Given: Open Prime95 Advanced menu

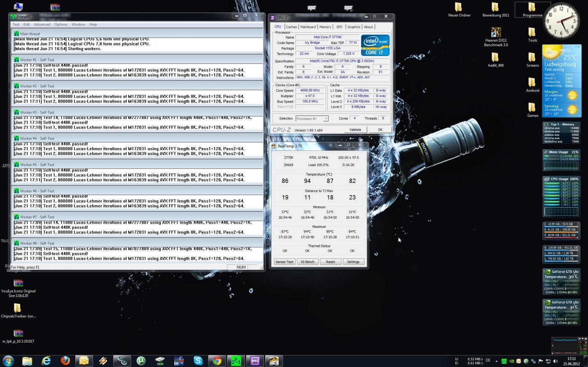Looking at the screenshot, I should tap(42, 24).
